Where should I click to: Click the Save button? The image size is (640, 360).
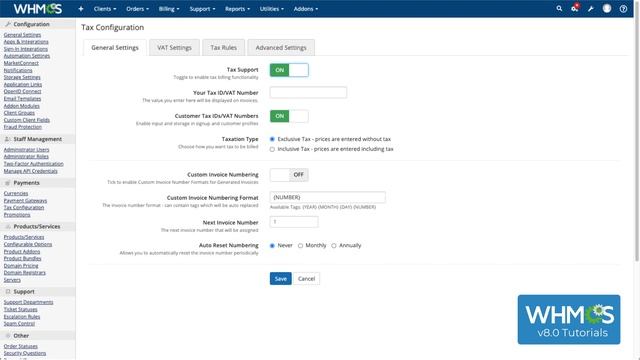(280, 279)
